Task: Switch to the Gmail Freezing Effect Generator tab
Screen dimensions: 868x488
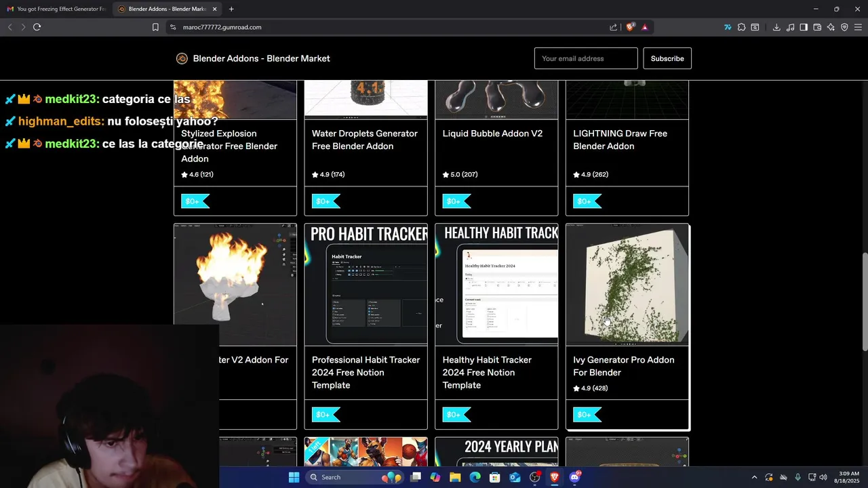Action: [x=56, y=9]
